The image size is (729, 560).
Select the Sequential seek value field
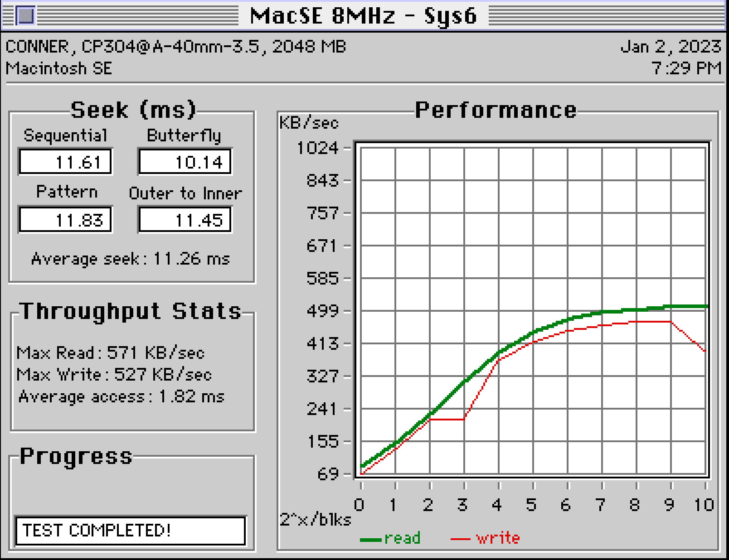pyautogui.click(x=65, y=162)
